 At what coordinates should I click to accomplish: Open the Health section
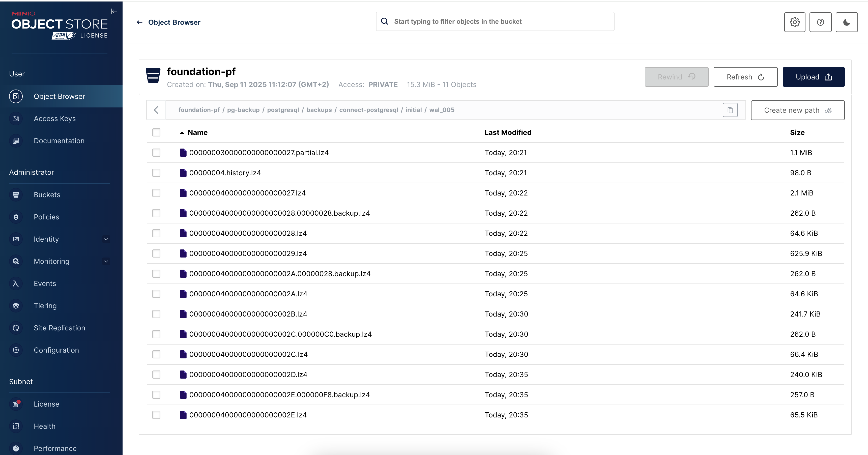pos(44,426)
